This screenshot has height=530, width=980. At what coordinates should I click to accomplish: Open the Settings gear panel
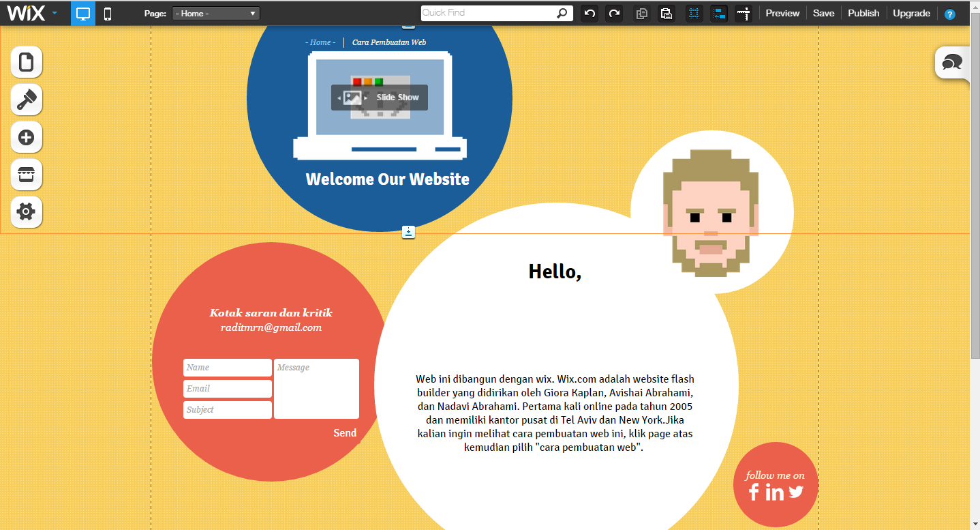pos(27,211)
